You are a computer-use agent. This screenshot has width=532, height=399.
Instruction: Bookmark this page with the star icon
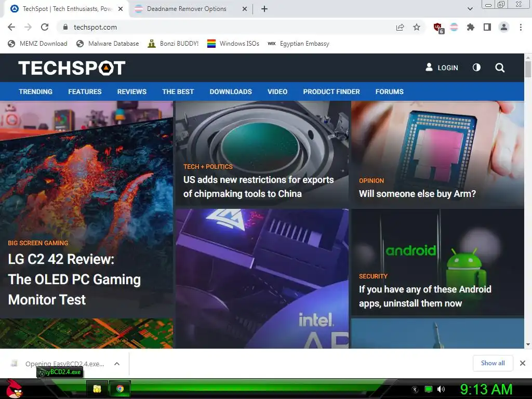[417, 27]
